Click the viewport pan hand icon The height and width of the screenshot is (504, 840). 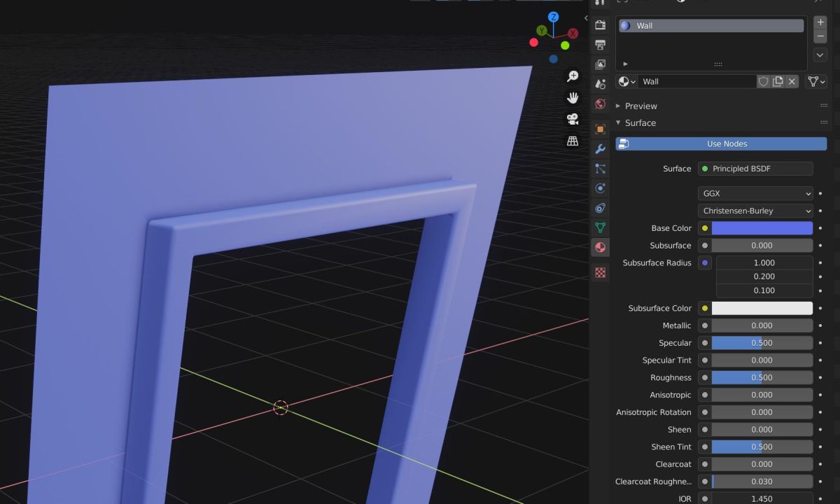click(573, 97)
